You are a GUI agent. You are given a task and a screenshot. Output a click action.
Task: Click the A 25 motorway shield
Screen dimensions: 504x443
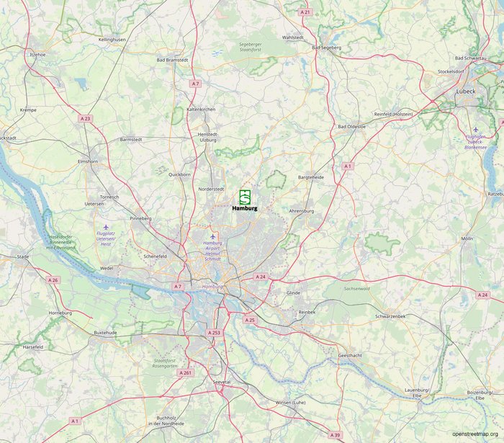click(x=250, y=320)
